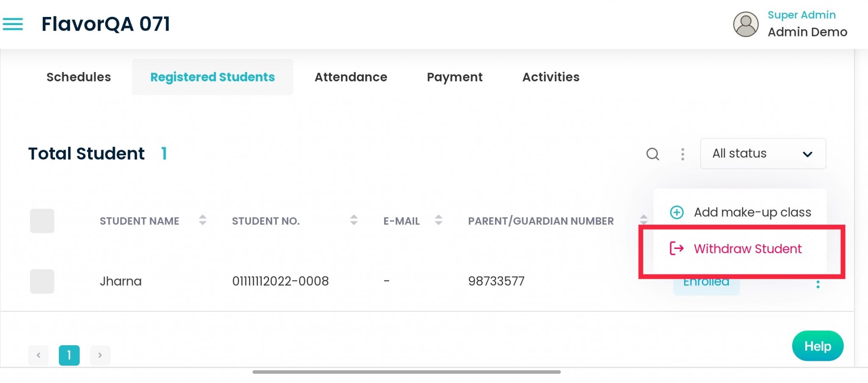Screen dimensions: 868x383
Task: Sort by Student Name column arrows
Action: coord(203,220)
